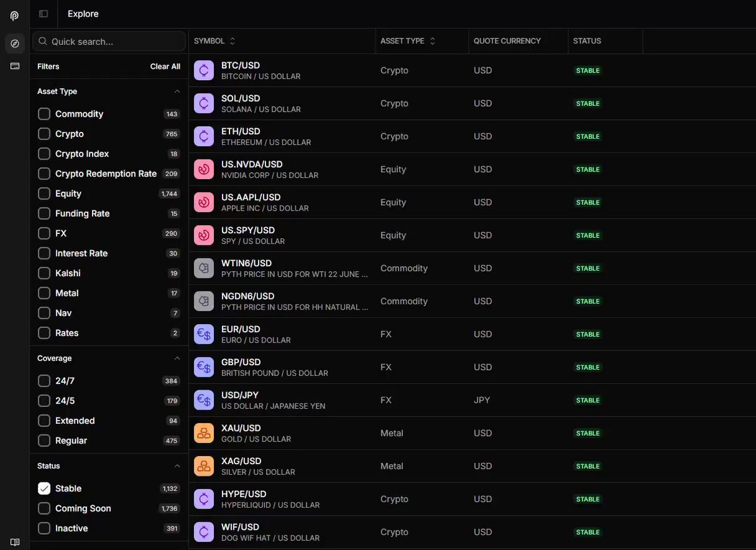Collapse the Coverage filter section
Screen dimensions: 756x550
(177, 358)
